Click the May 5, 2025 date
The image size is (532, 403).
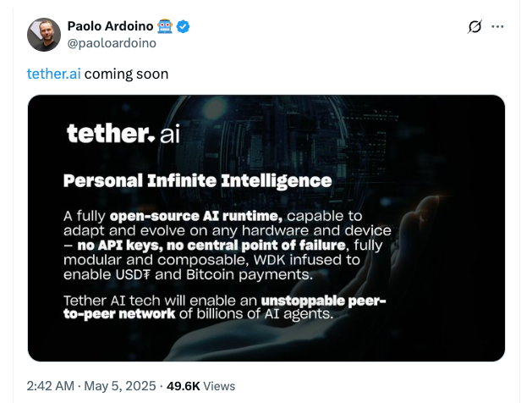[x=121, y=385]
